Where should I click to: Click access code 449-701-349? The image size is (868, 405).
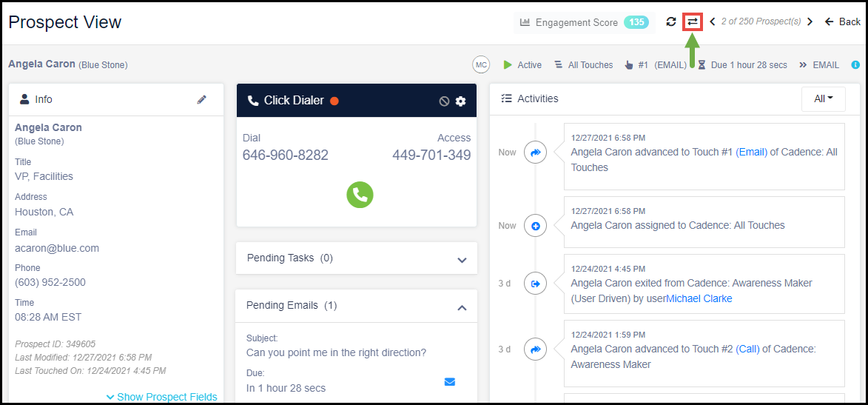coord(432,155)
